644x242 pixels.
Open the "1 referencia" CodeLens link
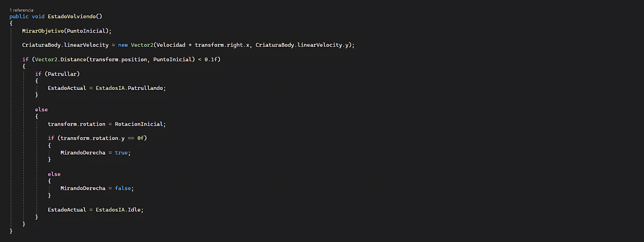click(21, 10)
